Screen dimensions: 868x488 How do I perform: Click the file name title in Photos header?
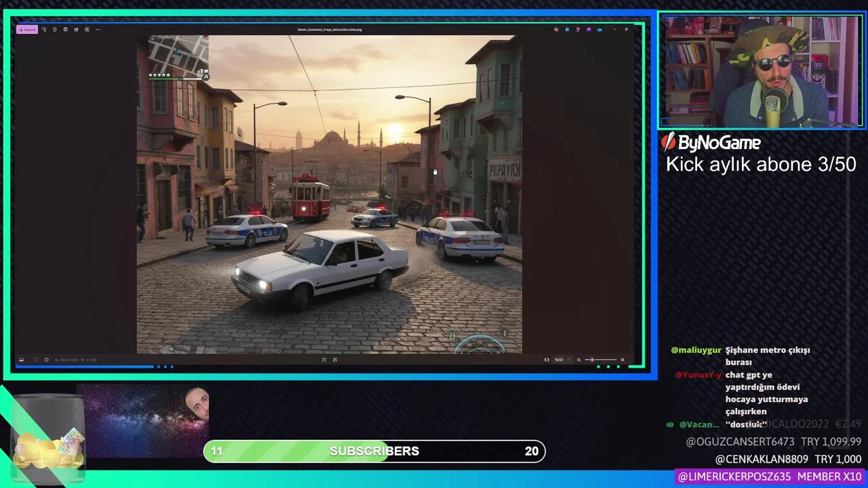330,30
